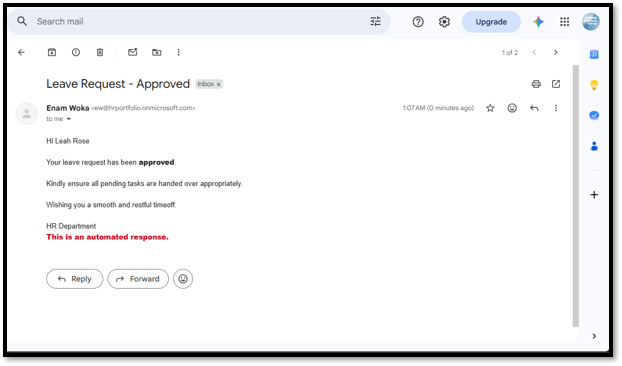Mark the email as unread

coord(132,52)
